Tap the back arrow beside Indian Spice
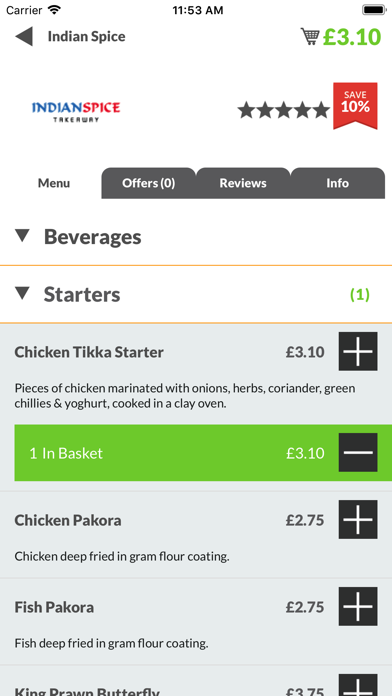 coord(24,36)
